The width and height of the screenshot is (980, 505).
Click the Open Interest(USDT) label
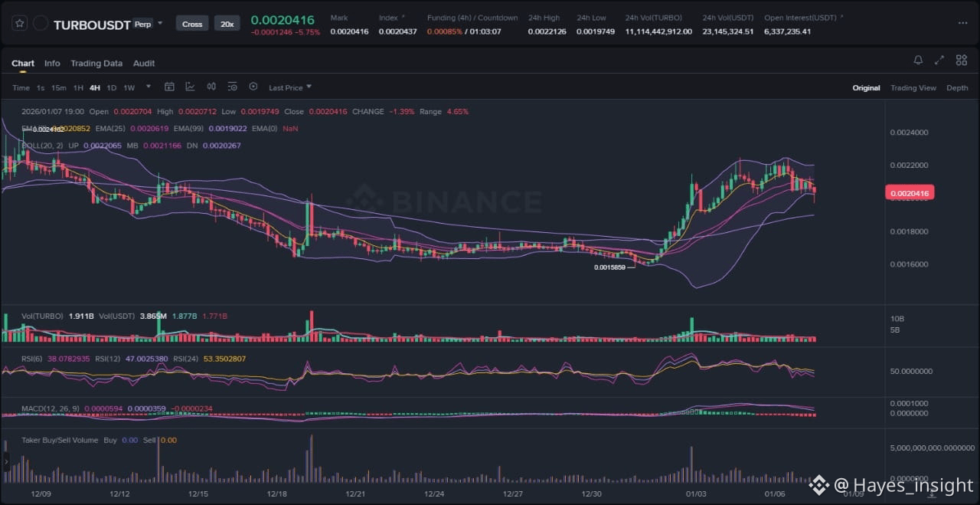pos(800,17)
